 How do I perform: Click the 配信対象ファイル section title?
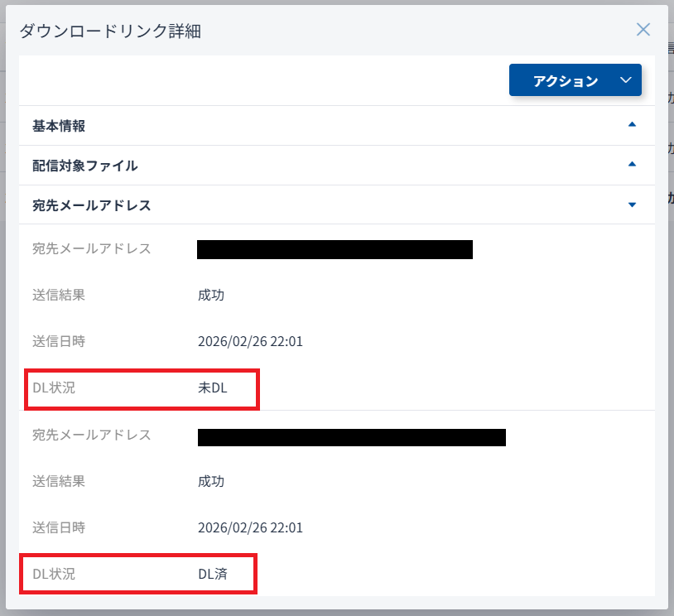[x=85, y=166]
